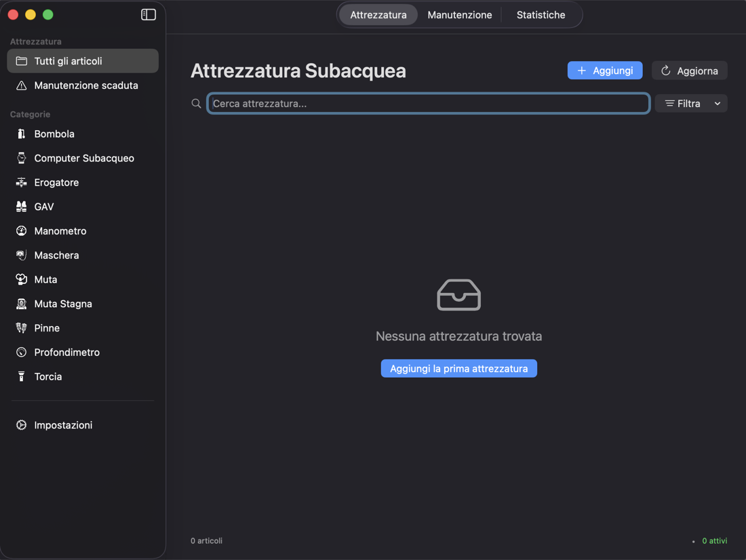Click the '0 attivi' status text
Image resolution: width=746 pixels, height=560 pixels.
click(715, 541)
